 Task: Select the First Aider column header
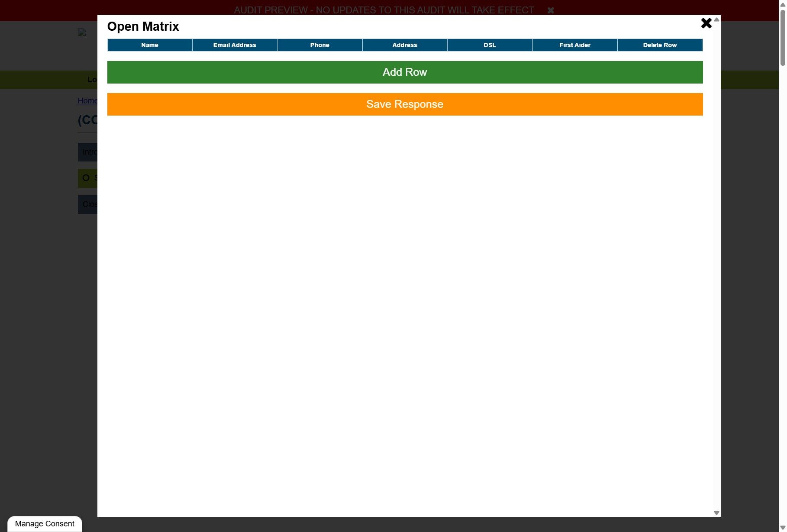pos(575,45)
